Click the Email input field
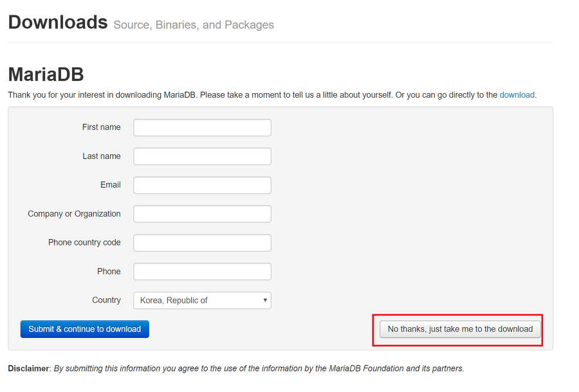The width and height of the screenshot is (579, 392). tap(201, 185)
